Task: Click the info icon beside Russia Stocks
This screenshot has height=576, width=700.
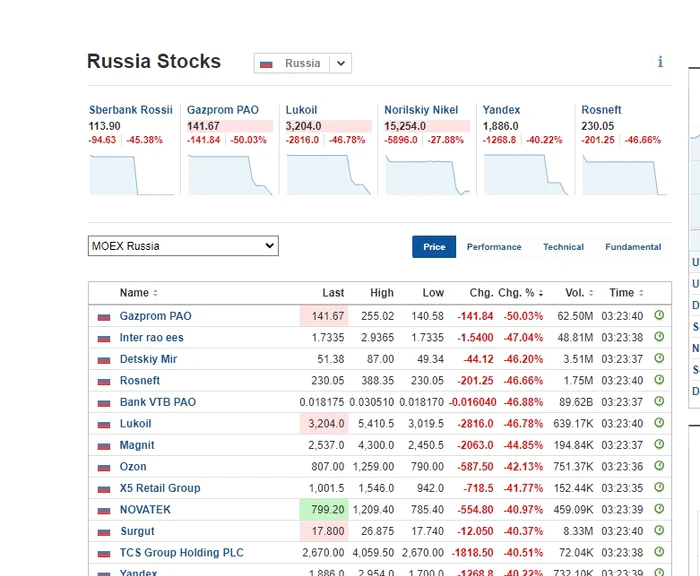Action: point(660,62)
